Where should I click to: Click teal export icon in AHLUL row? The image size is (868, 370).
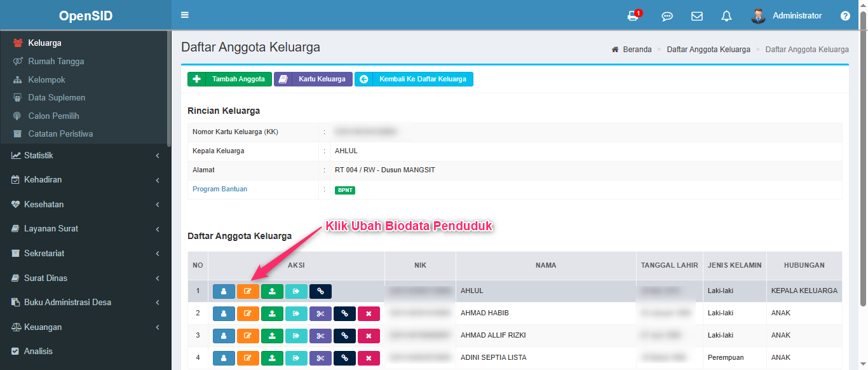tap(296, 291)
